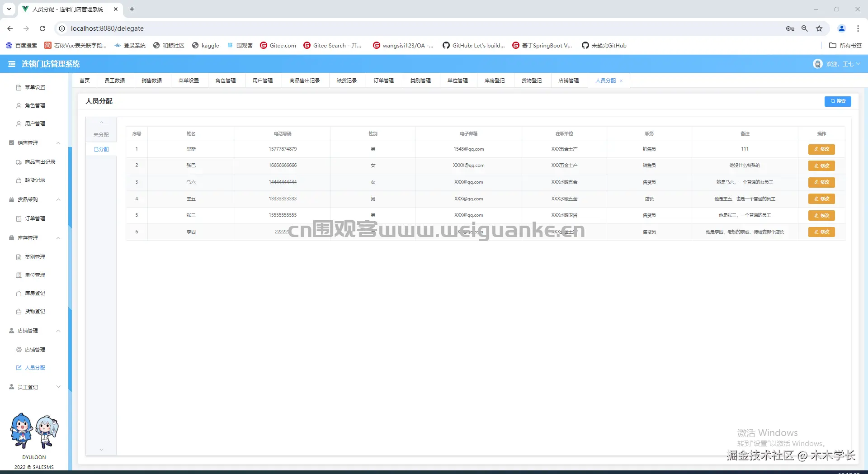The image size is (868, 474).
Task: Click 修改 for employee 张巳
Action: pos(821,166)
